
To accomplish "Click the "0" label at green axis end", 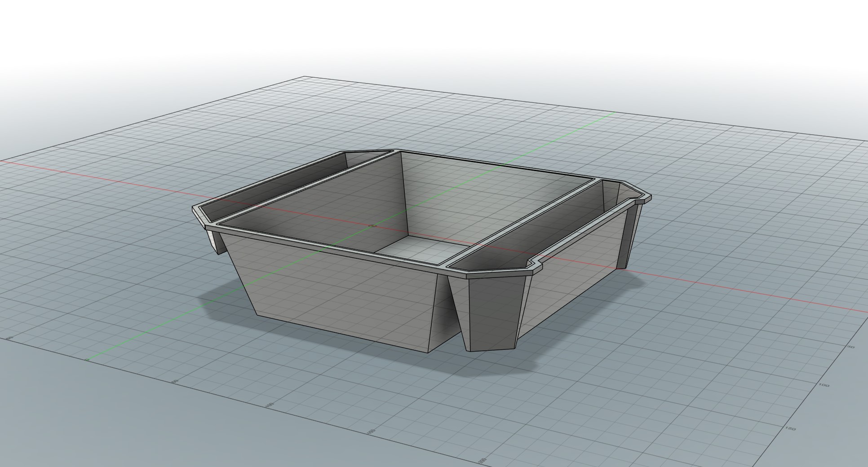I will point(88,359).
